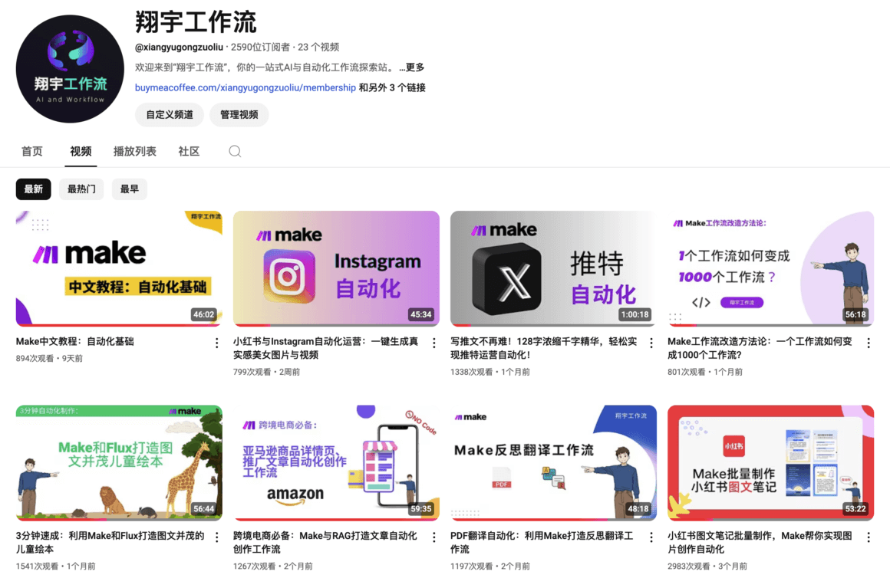The width and height of the screenshot is (890, 588).
Task: Select the 最早 sort filter chip
Action: (129, 189)
